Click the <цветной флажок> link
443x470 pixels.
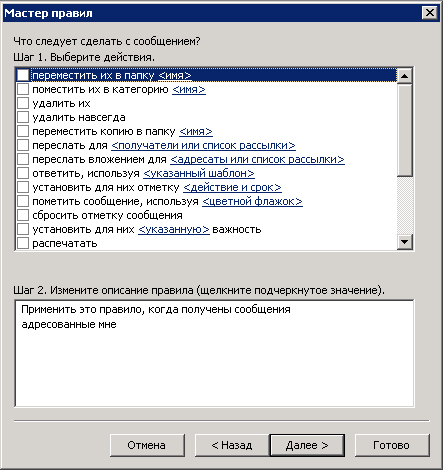[x=252, y=202]
